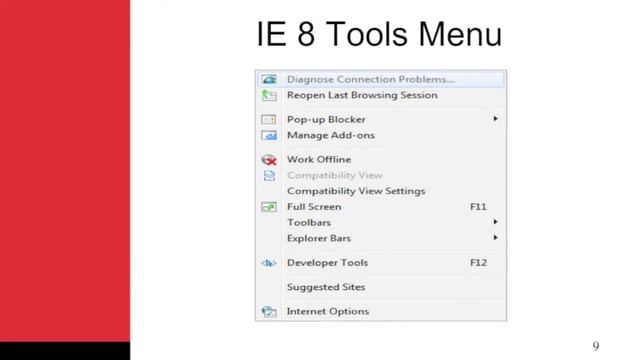Choose Full Screen menu entry
The image size is (640, 360).
(381, 207)
